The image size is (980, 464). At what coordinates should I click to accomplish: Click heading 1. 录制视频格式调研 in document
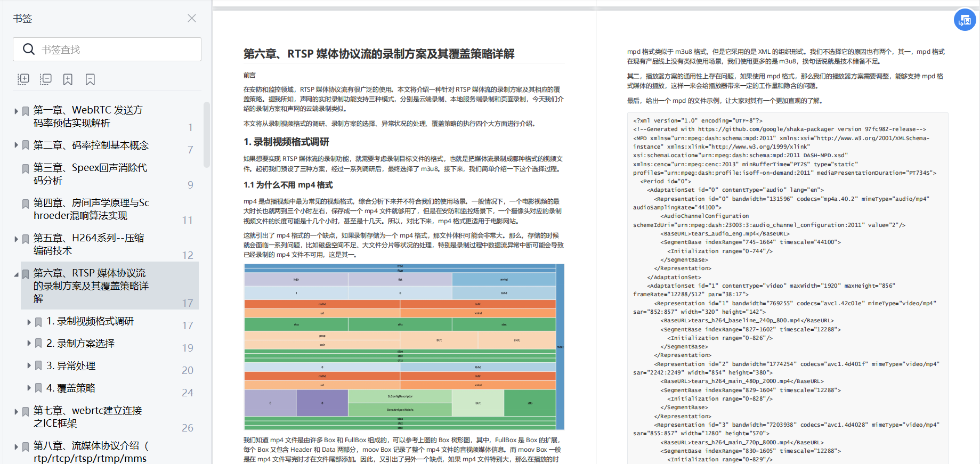pos(286,142)
